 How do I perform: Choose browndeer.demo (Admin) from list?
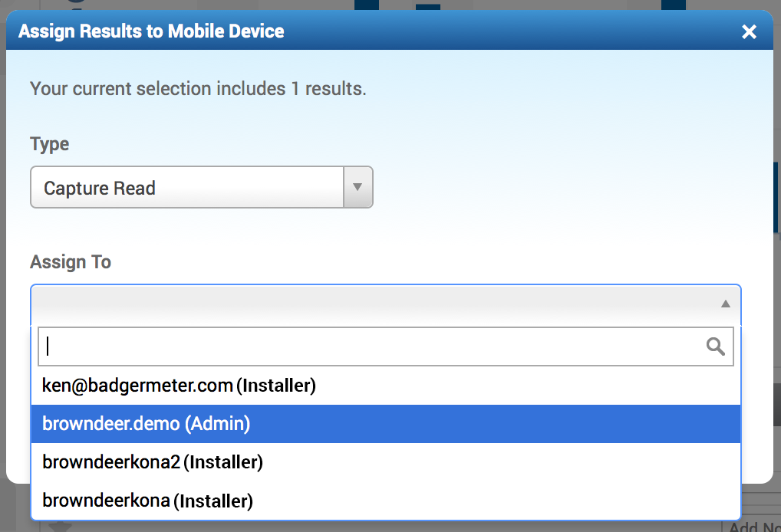coord(147,424)
